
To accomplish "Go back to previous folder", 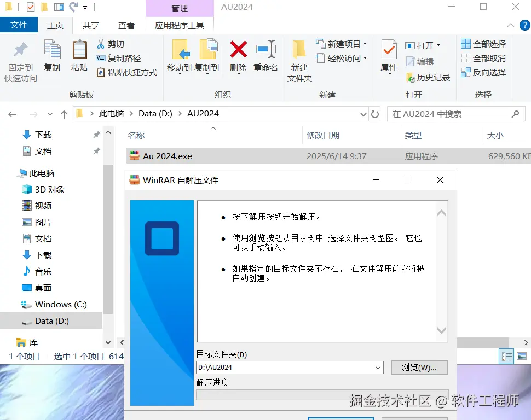I will [x=13, y=114].
